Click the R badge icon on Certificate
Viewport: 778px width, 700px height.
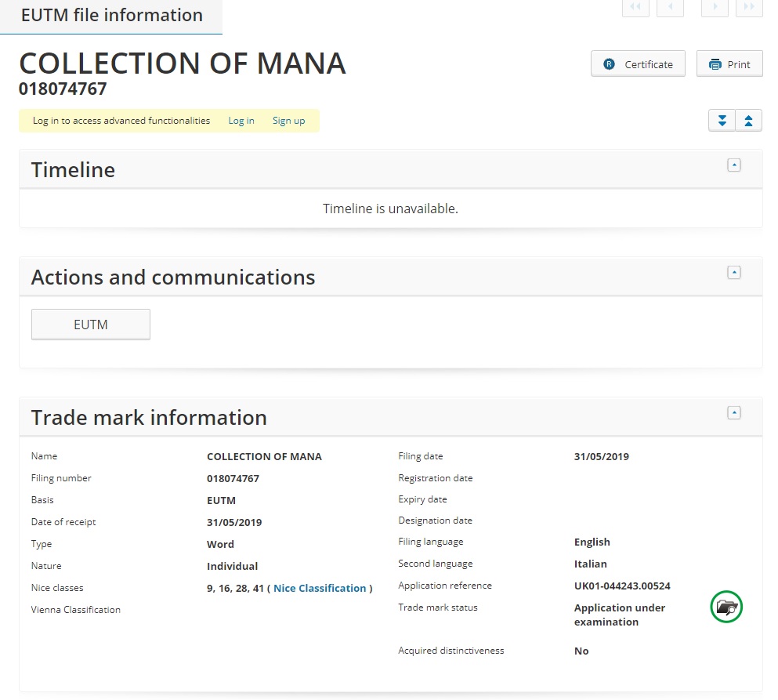click(x=609, y=64)
